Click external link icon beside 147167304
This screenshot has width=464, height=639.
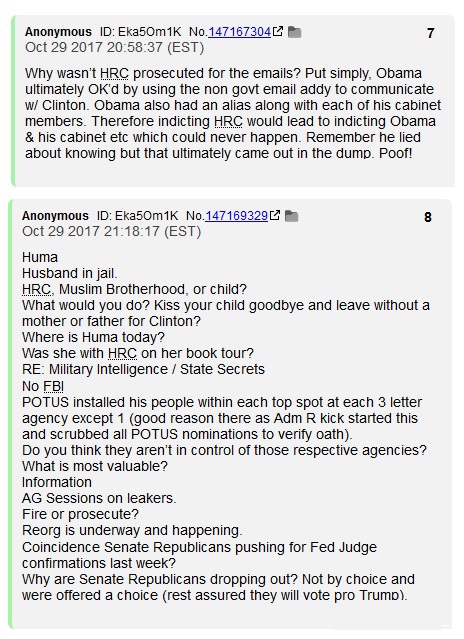[x=278, y=31]
